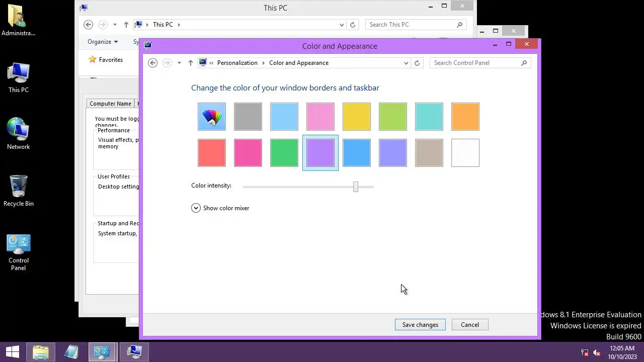Image resolution: width=644 pixels, height=362 pixels.
Task: Switch to the Computer Name tab
Action: (110, 104)
